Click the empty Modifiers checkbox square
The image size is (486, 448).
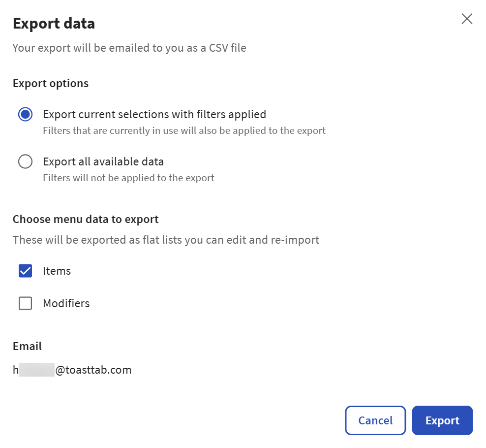25,303
